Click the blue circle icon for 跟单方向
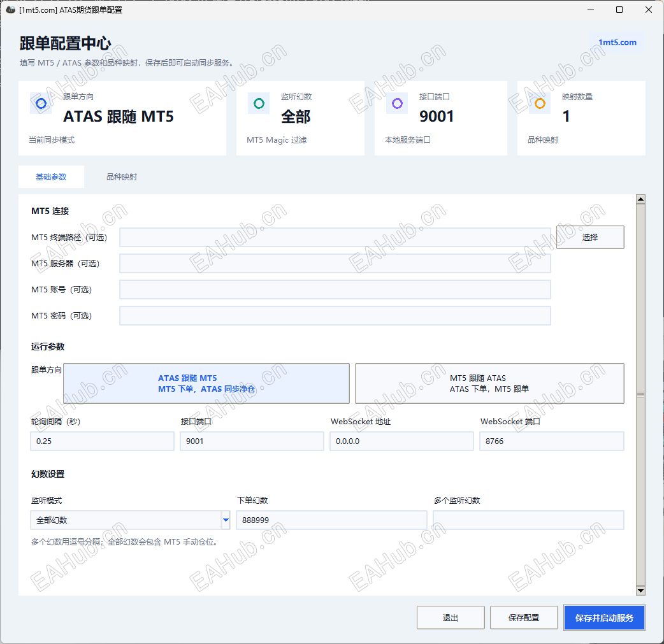This screenshot has width=664, height=644. tap(41, 103)
